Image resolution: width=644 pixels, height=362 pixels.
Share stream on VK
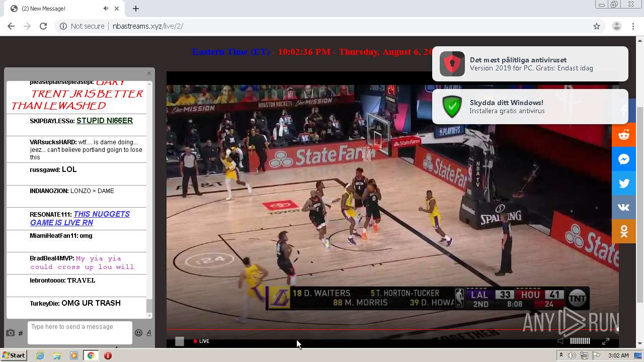624,208
